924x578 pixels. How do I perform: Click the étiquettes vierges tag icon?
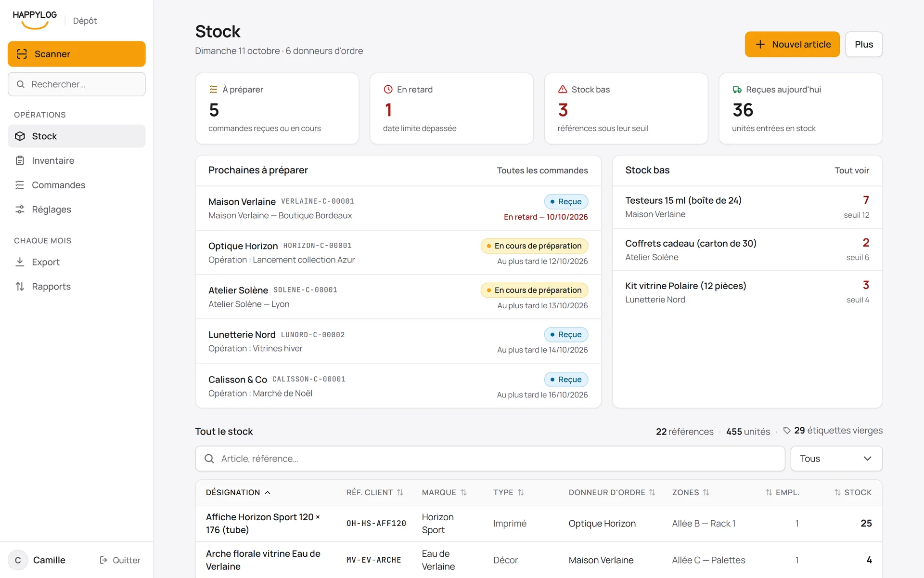click(787, 430)
